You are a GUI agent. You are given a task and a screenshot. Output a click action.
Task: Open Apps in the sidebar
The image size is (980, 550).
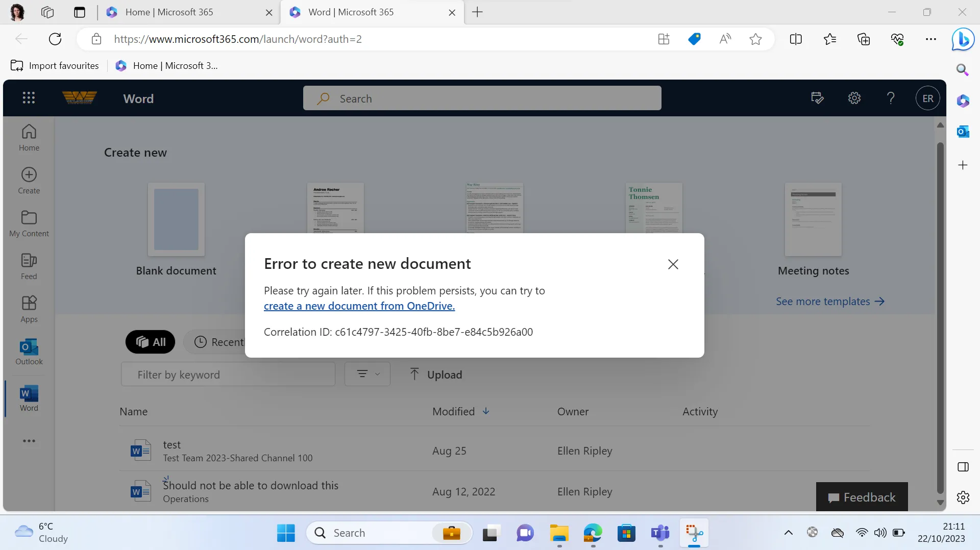[x=29, y=309]
